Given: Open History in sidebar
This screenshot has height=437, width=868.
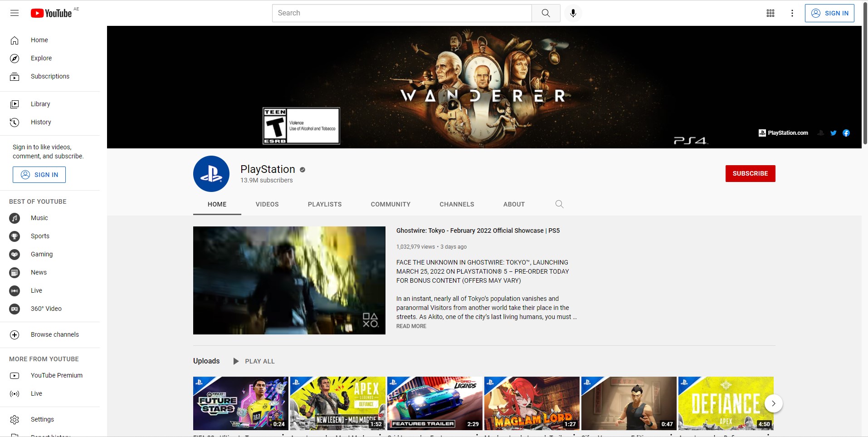Looking at the screenshot, I should (50, 122).
